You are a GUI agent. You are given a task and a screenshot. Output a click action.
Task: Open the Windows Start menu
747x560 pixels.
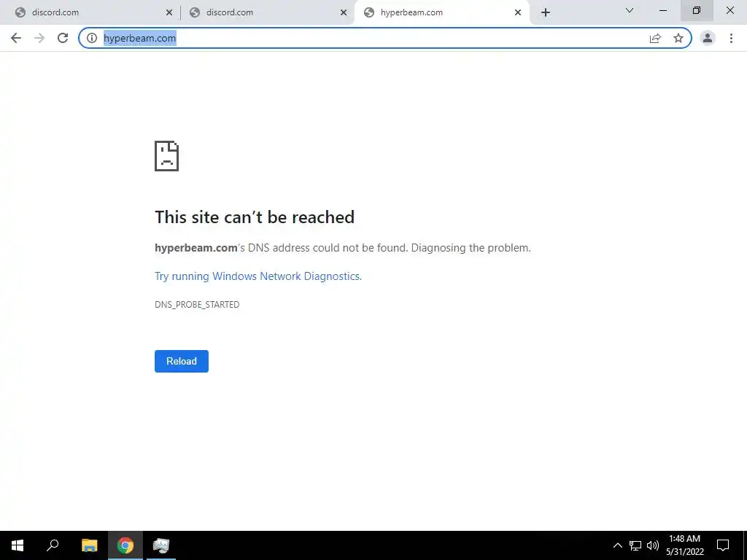[18, 545]
